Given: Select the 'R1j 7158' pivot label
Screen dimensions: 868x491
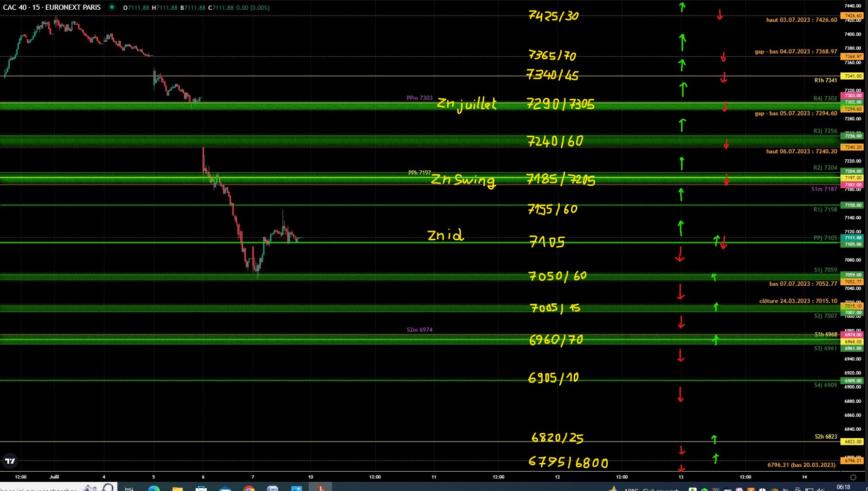Looking at the screenshot, I should pyautogui.click(x=825, y=210).
